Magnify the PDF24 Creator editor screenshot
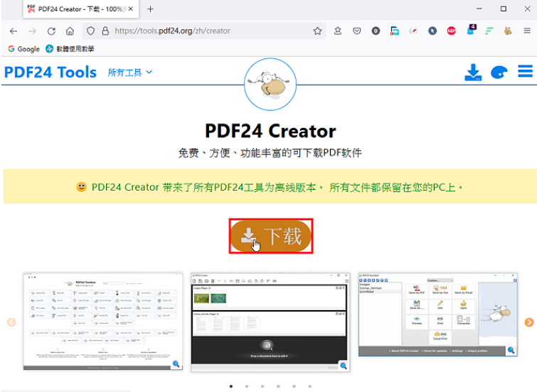537x392 pixels. pyautogui.click(x=344, y=366)
